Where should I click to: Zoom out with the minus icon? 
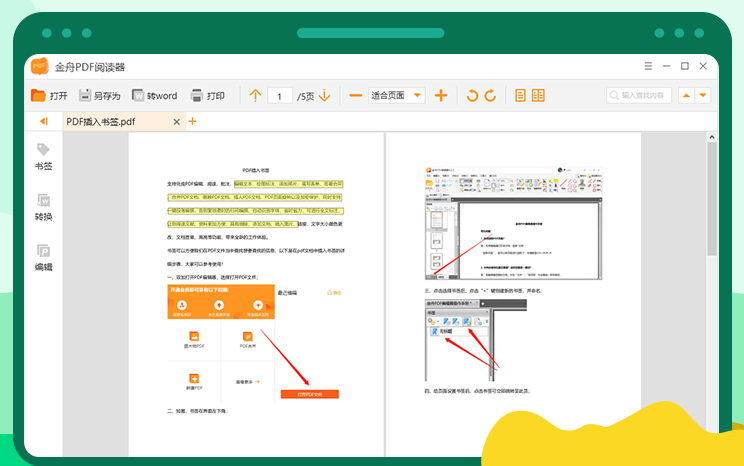pos(355,95)
